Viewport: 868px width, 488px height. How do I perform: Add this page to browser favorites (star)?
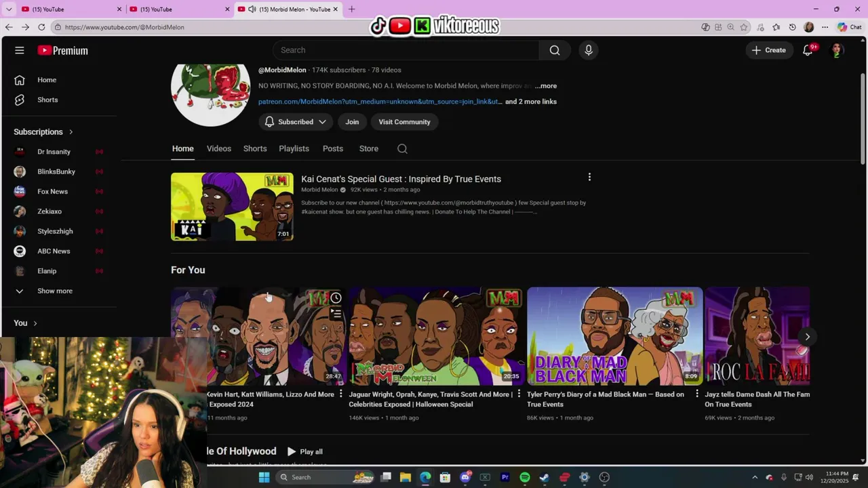click(x=744, y=27)
